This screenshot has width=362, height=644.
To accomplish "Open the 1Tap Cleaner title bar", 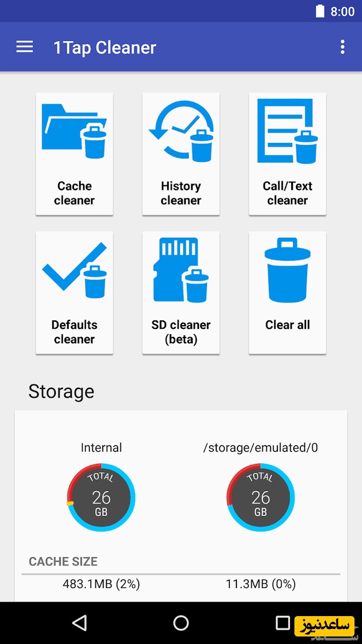I will point(105,47).
